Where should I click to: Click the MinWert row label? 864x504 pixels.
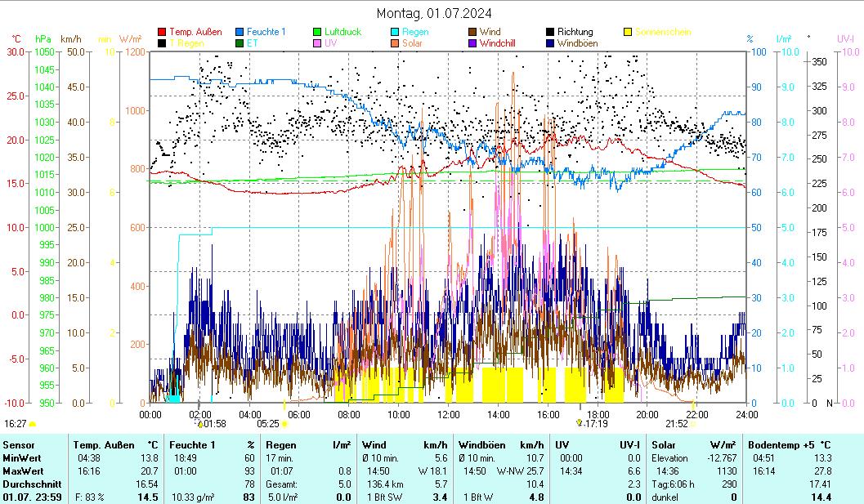(x=21, y=458)
